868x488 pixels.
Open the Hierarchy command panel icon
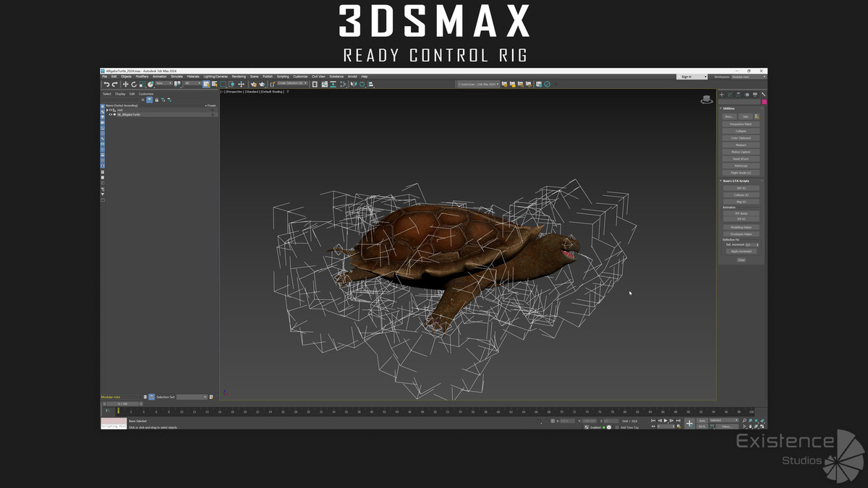[739, 95]
